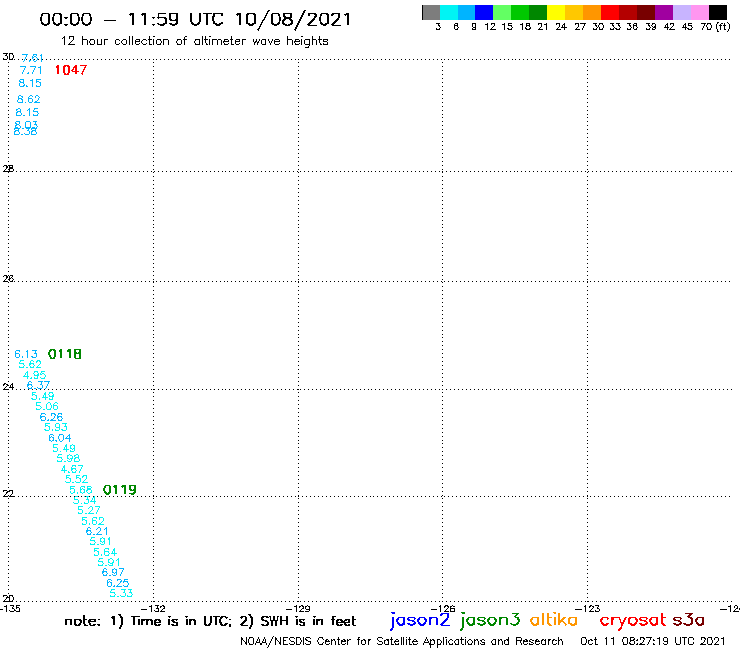Viewport: 740px width, 650px height.
Task: Click the black swatch at the legend's end
Action: (x=717, y=12)
